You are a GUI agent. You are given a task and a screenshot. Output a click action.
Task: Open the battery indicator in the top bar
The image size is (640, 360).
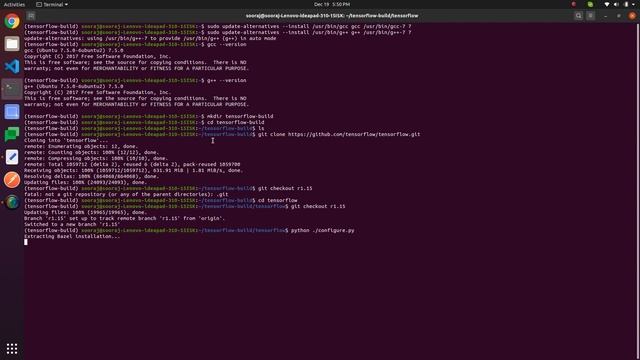[626, 4]
